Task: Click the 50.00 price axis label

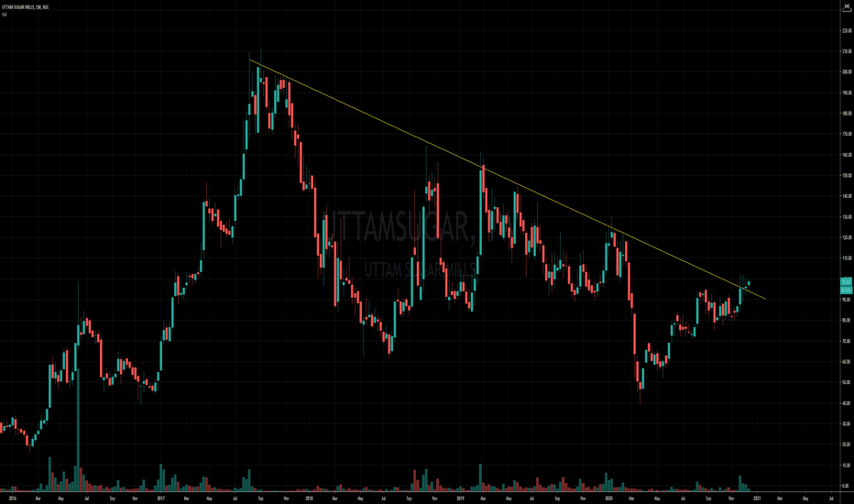Action: pos(847,382)
